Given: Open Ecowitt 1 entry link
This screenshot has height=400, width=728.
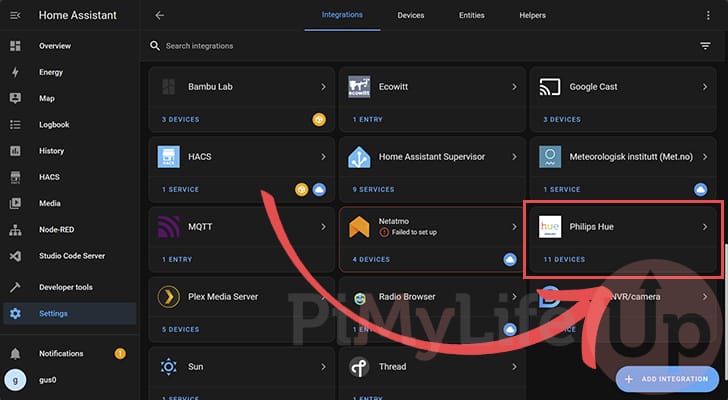Looking at the screenshot, I should [x=368, y=120].
